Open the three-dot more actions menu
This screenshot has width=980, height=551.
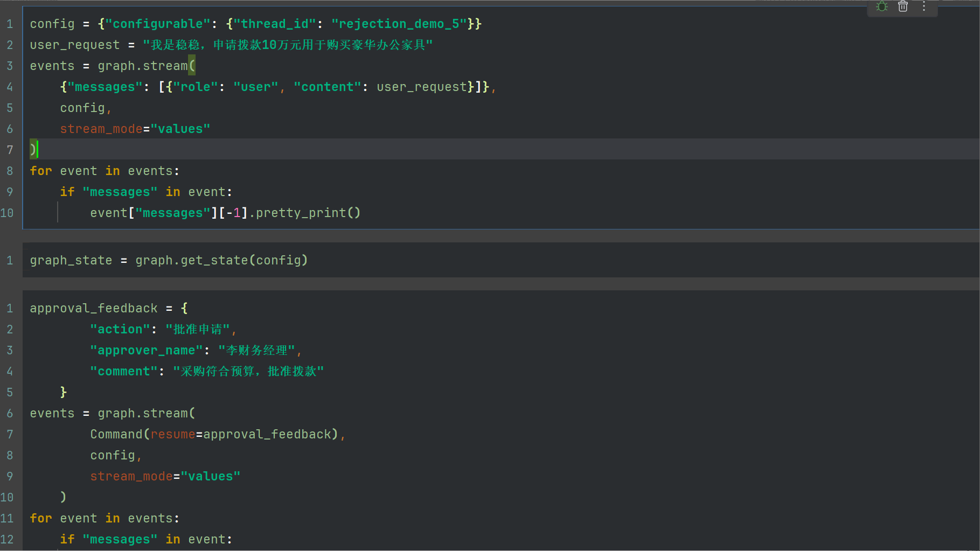click(924, 6)
